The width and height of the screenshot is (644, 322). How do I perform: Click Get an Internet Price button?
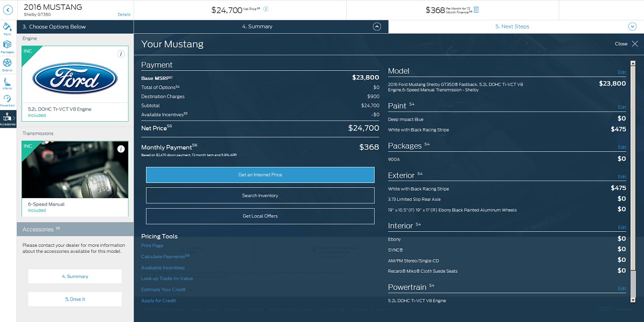260,175
